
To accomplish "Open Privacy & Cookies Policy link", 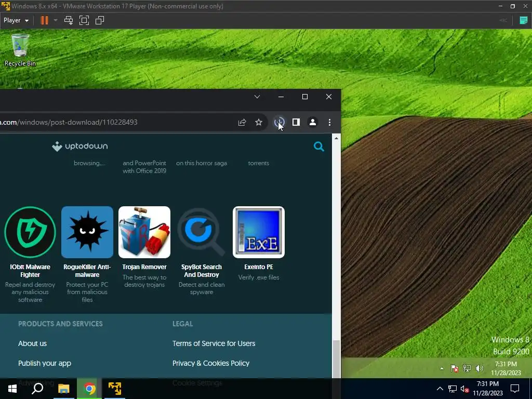I will click(211, 363).
